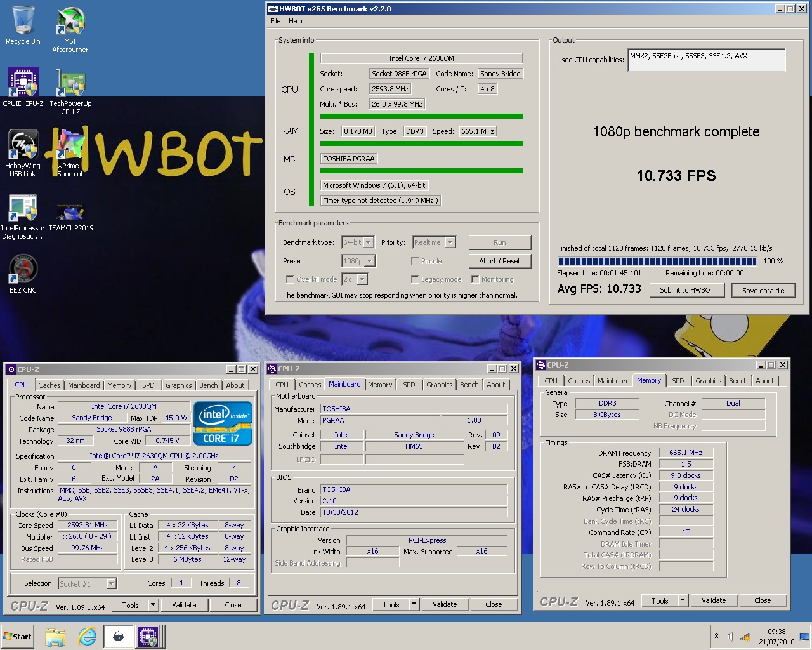
Task: Click the Abort / Reset button
Action: (500, 261)
